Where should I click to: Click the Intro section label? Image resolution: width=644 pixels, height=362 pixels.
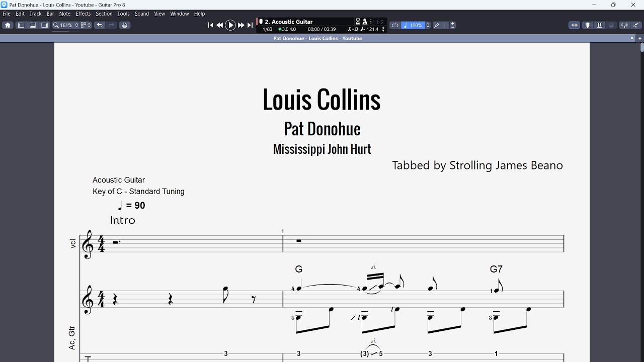pos(123,220)
